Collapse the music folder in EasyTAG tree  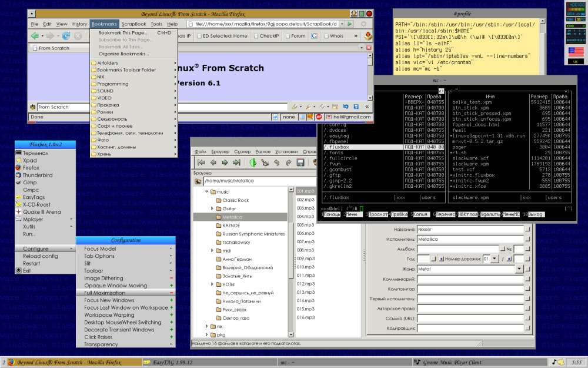point(206,191)
